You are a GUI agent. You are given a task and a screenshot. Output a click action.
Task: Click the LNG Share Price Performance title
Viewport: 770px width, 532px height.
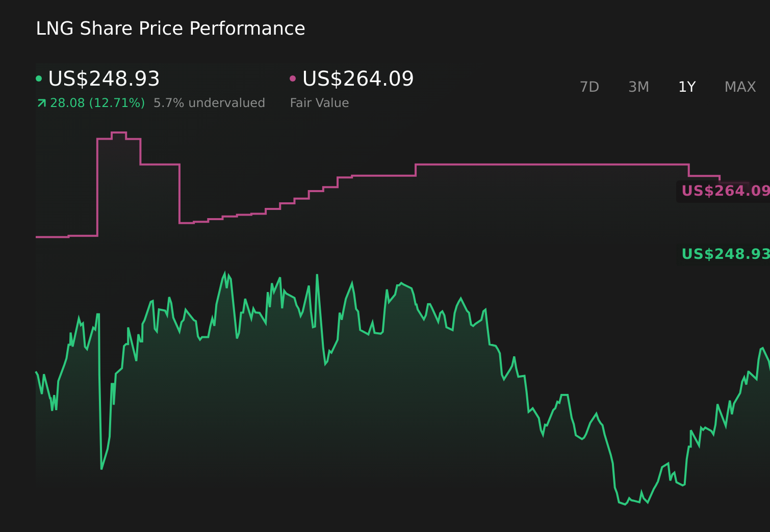click(170, 29)
